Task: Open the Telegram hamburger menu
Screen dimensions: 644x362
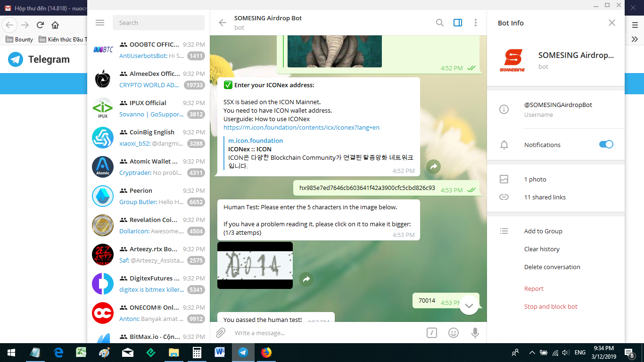Action: (x=99, y=23)
